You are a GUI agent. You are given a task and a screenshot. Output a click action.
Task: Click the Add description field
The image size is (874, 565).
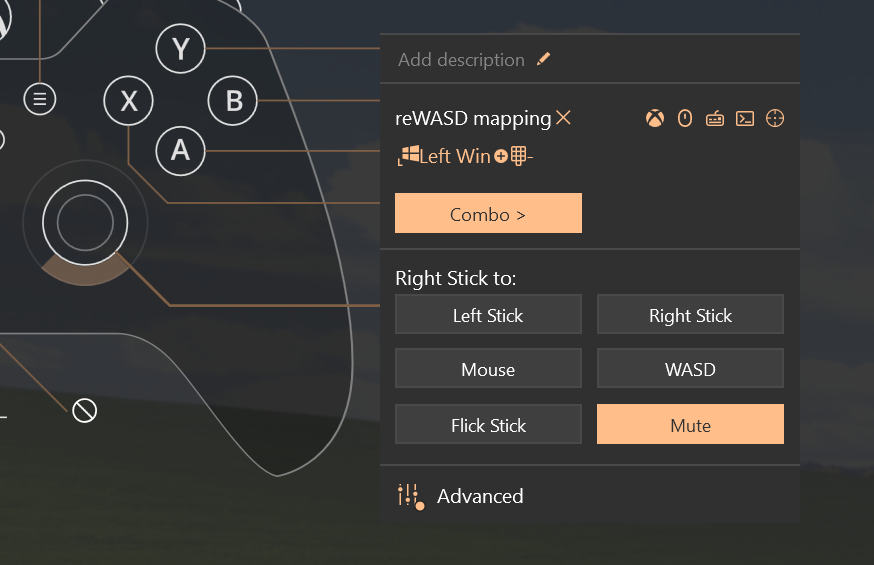coord(461,60)
